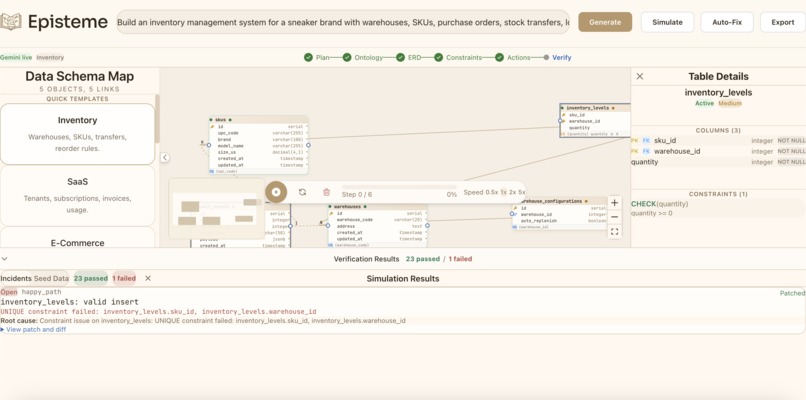Image resolution: width=806 pixels, height=400 pixels.
Task: Select the skus table node header
Action: [x=259, y=119]
